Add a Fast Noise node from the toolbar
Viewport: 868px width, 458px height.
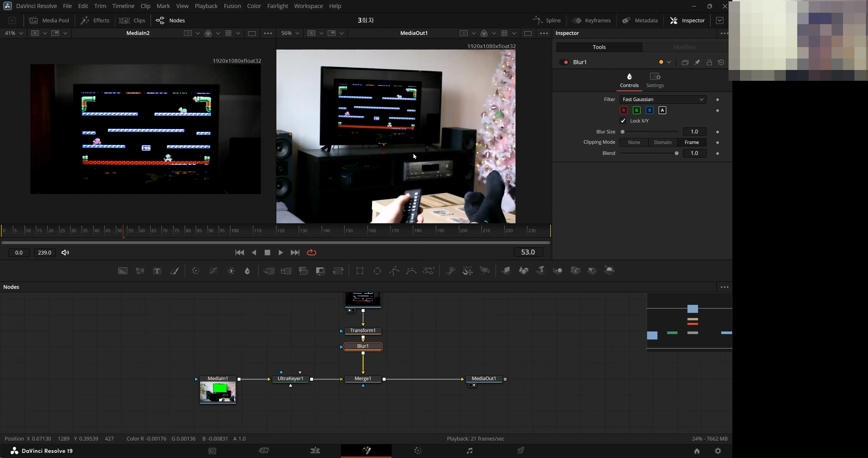point(140,271)
